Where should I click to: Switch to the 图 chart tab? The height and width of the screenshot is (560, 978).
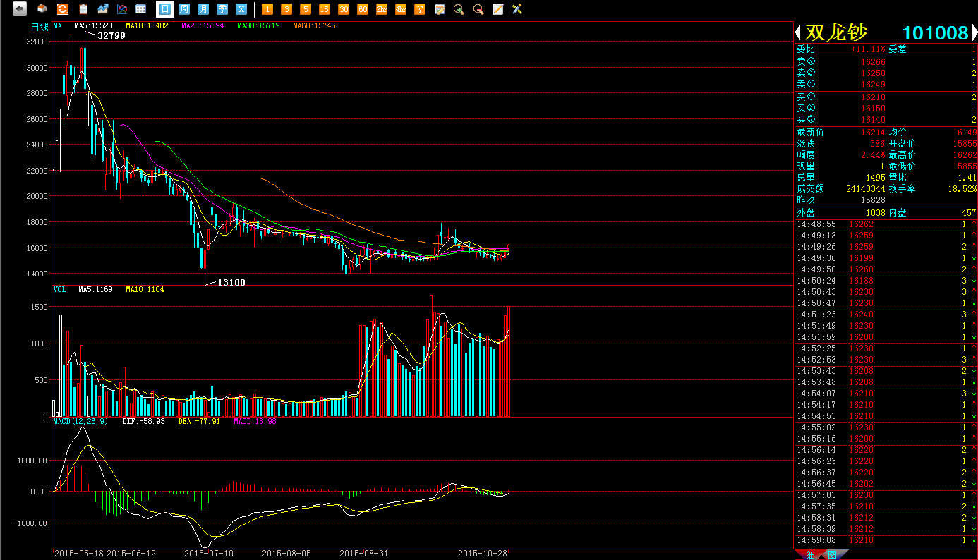[x=832, y=555]
